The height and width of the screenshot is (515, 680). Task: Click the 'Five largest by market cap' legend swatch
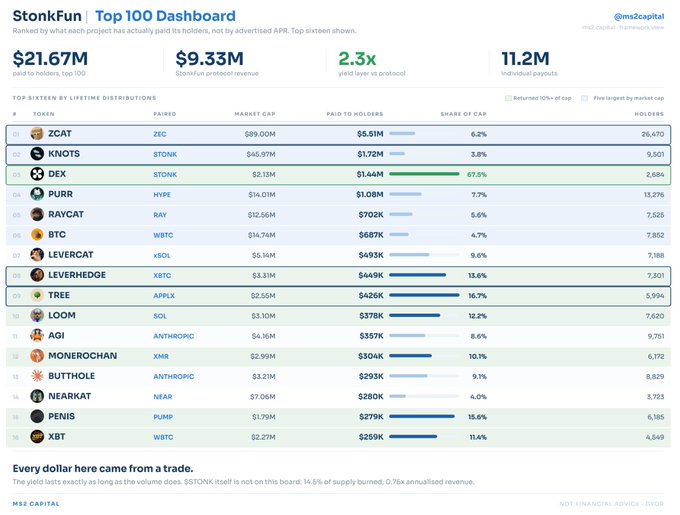click(584, 98)
